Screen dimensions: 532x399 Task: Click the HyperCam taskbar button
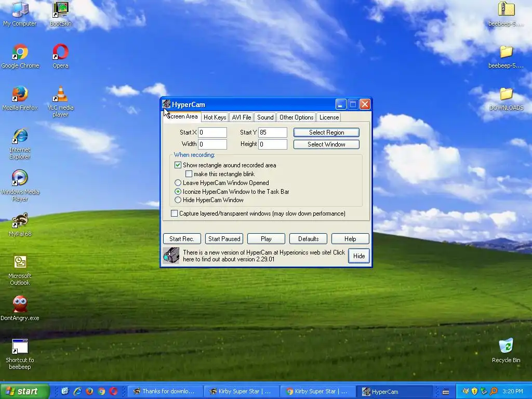[394, 391]
